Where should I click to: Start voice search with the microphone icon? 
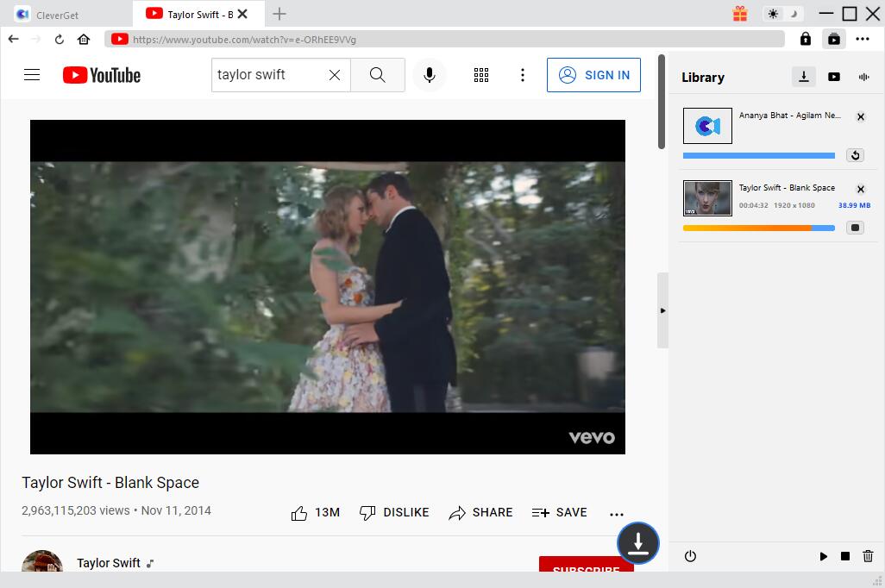(x=429, y=75)
